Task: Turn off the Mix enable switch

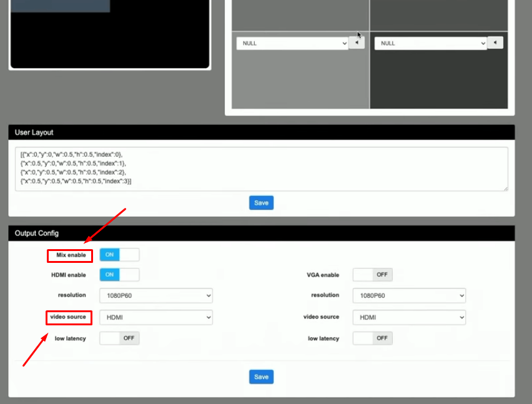Action: (x=119, y=255)
